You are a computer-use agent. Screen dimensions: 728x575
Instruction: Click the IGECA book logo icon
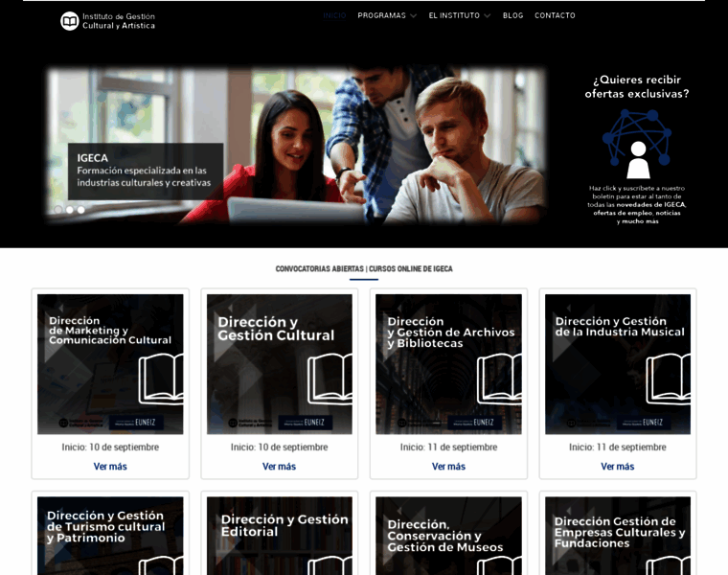[70, 21]
